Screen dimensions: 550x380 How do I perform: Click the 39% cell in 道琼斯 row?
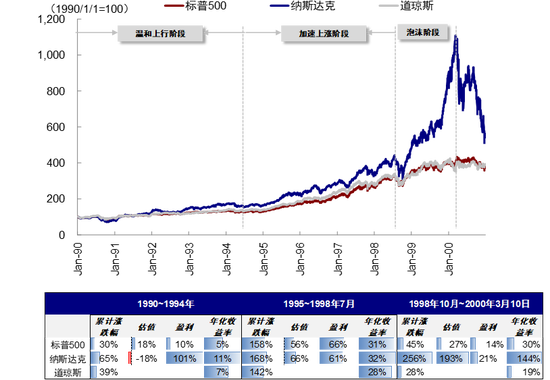click(108, 372)
